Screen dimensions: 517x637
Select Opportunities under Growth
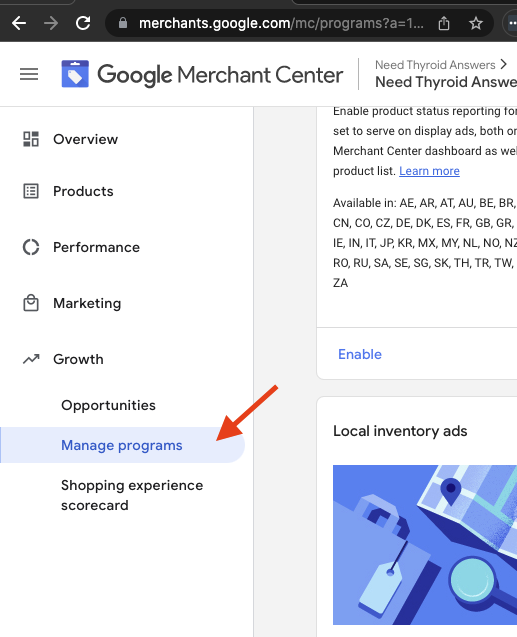click(108, 405)
